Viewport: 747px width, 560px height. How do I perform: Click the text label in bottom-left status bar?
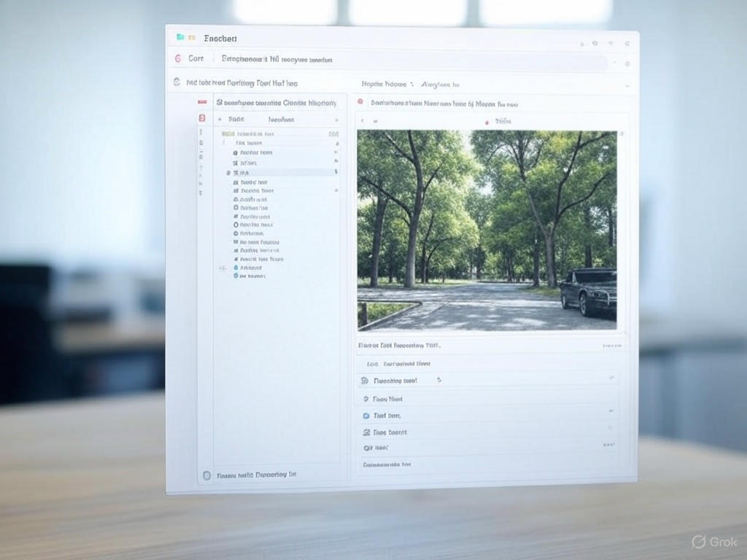(257, 475)
